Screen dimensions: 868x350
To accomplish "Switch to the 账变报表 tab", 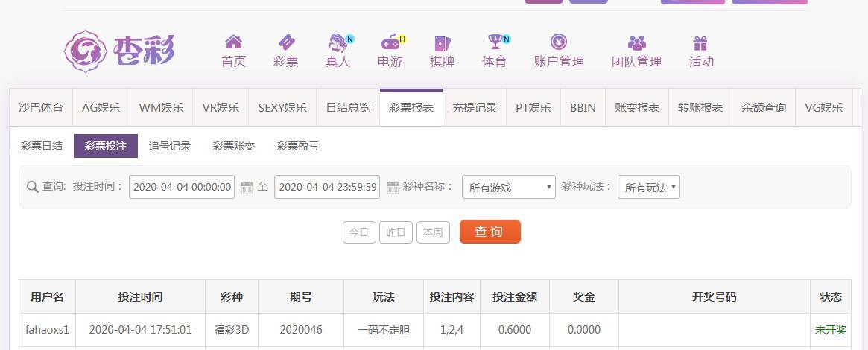I will click(636, 108).
